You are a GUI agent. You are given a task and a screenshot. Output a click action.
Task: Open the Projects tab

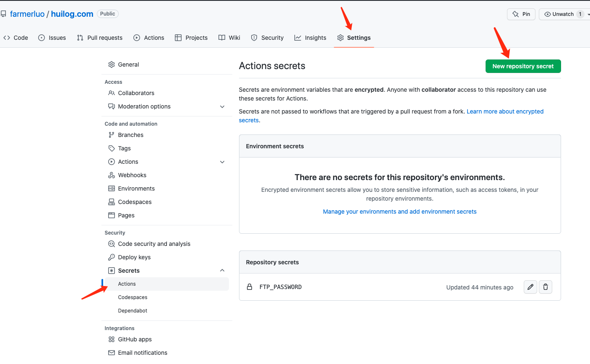click(x=191, y=38)
